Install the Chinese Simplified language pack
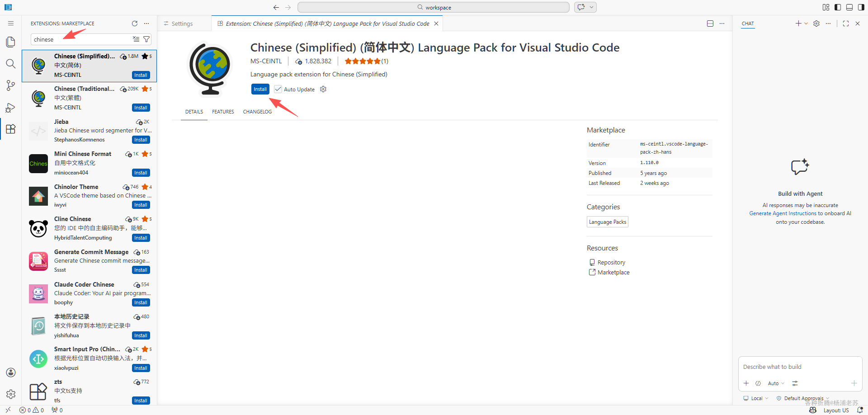This screenshot has height=415, width=868. (x=260, y=89)
